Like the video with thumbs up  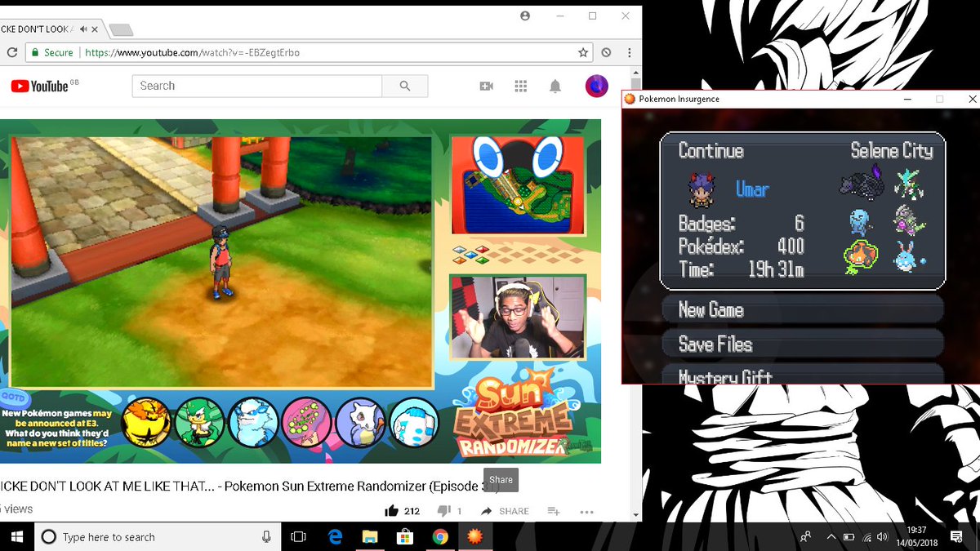(391, 511)
